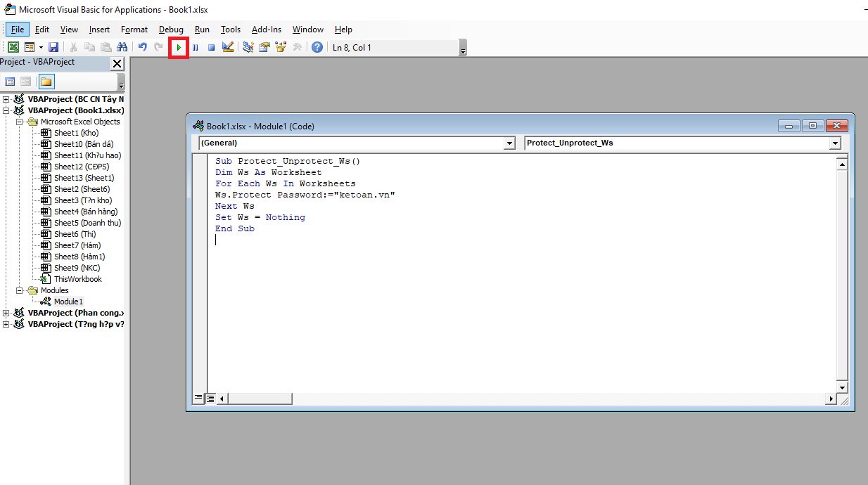Save the workbook with the floppy disk icon
Viewport: 868px width, 485px height.
[53, 48]
